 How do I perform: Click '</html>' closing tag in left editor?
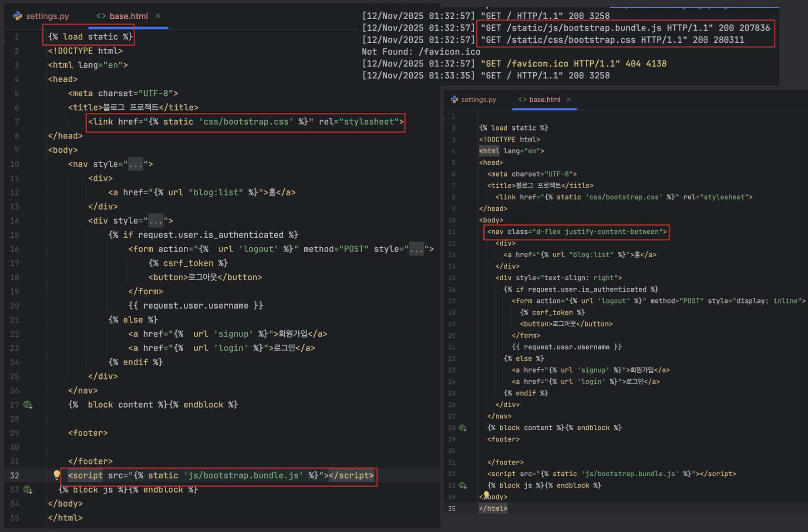click(x=65, y=518)
